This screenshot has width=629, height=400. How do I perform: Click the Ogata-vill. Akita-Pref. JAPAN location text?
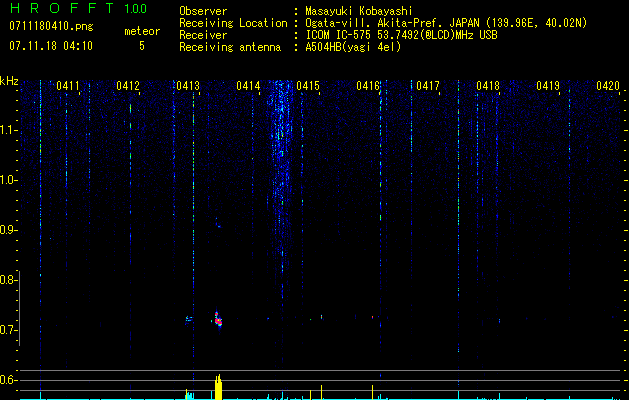(x=446, y=23)
